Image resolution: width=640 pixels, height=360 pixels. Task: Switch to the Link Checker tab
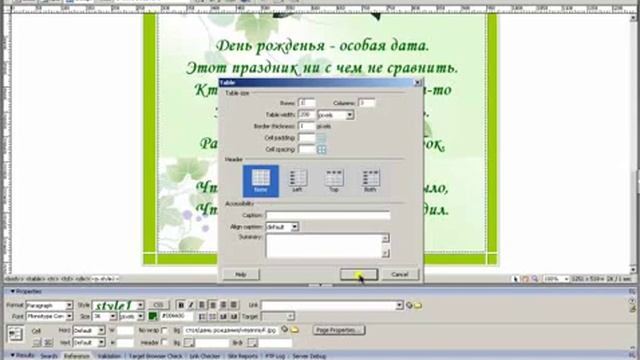click(x=204, y=356)
